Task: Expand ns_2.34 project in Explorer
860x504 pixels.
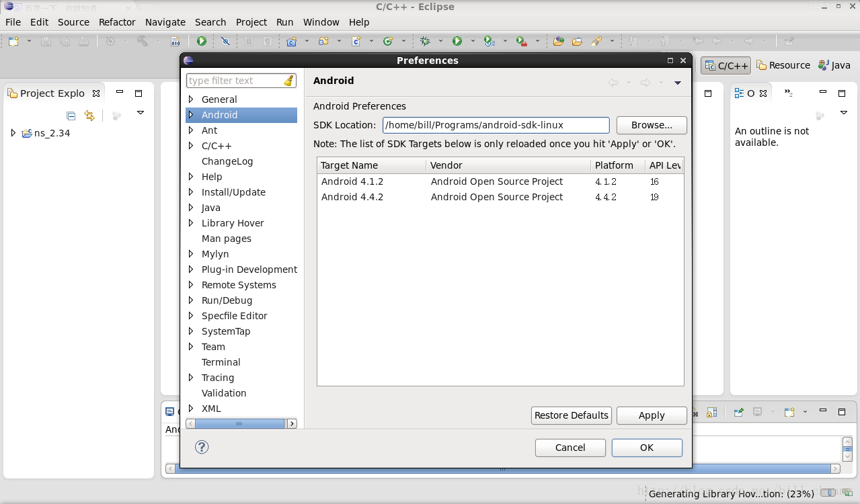Action: point(13,133)
